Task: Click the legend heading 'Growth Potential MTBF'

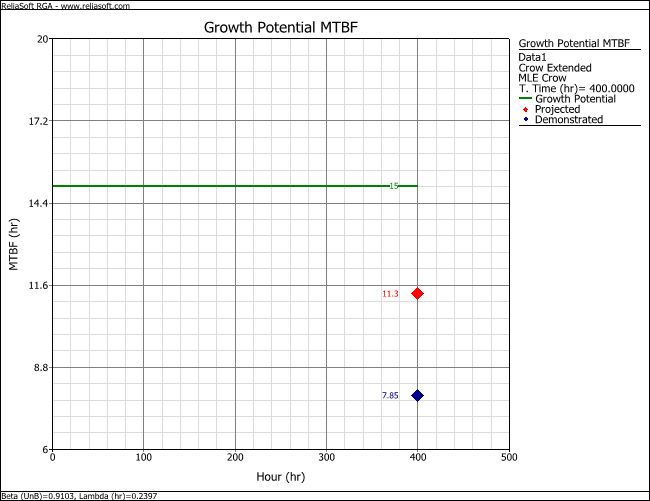Action: click(x=577, y=44)
